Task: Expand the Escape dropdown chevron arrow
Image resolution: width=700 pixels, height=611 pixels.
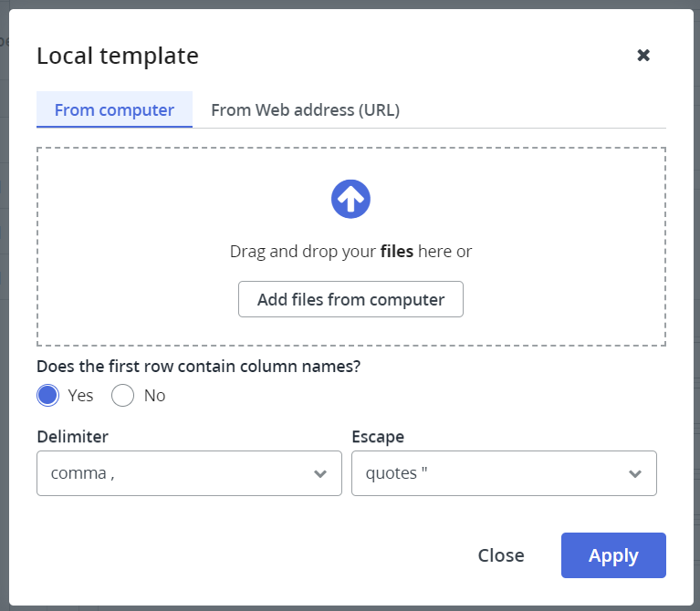Action: tap(635, 473)
